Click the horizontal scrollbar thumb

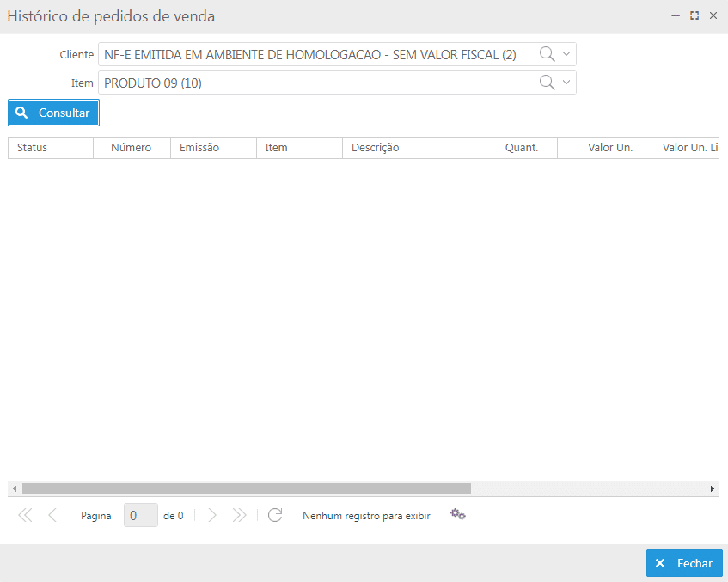point(247,488)
